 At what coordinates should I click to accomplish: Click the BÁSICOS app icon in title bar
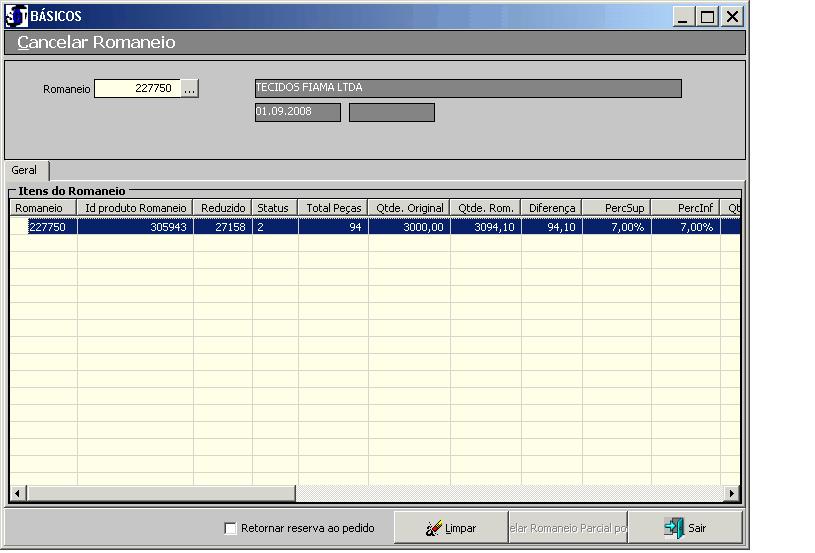click(x=16, y=16)
